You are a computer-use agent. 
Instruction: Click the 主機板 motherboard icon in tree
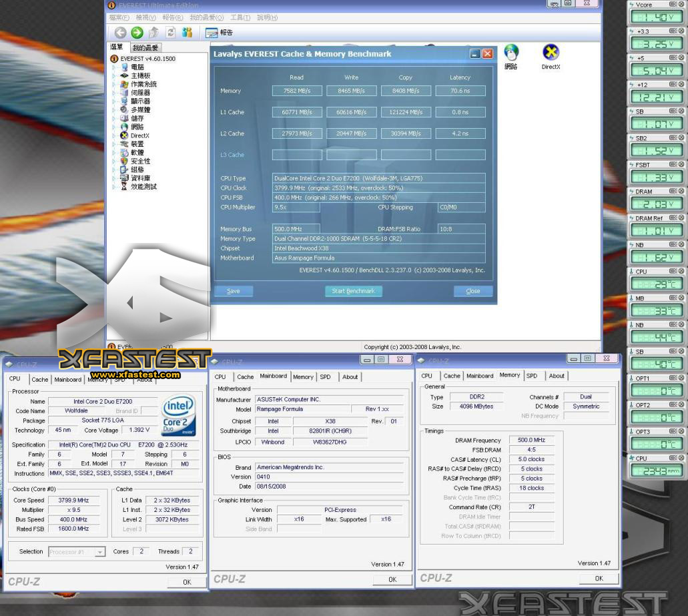coord(125,75)
